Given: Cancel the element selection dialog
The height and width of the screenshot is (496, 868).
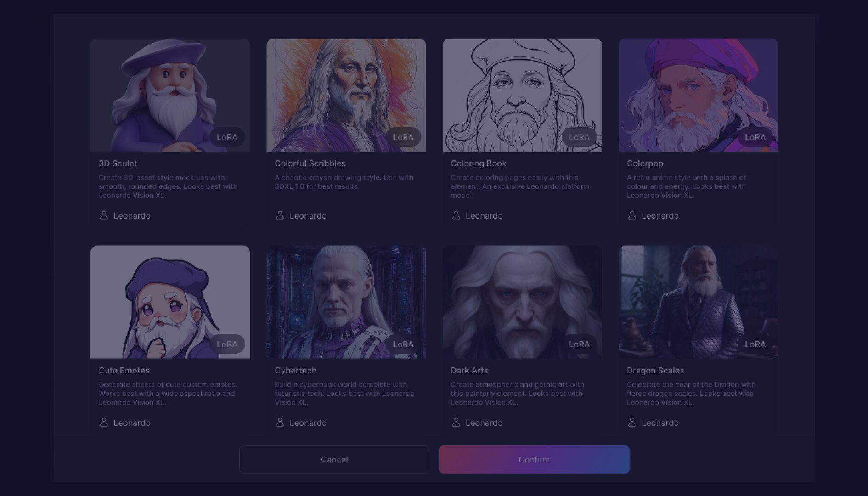Looking at the screenshot, I should 334,459.
